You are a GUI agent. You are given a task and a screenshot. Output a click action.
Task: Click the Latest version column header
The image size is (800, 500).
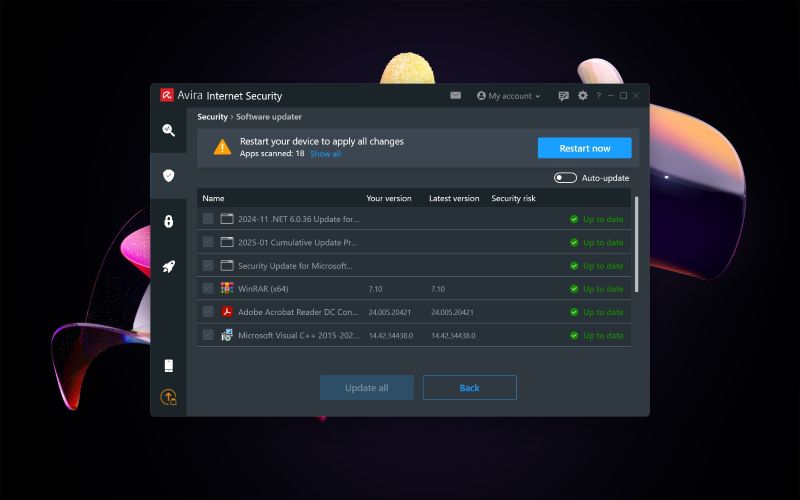click(x=454, y=198)
